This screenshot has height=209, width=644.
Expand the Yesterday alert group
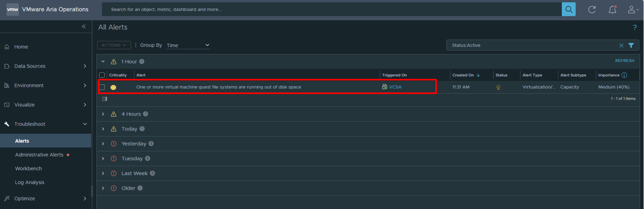point(103,144)
